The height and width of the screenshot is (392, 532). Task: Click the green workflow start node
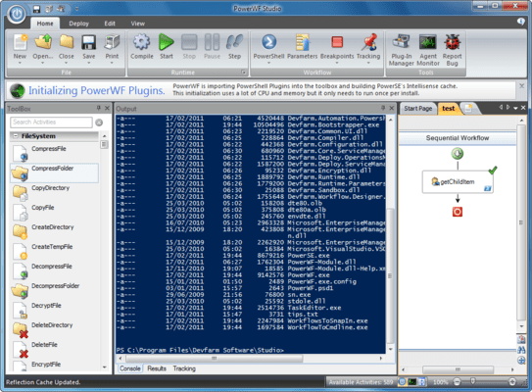coord(458,154)
